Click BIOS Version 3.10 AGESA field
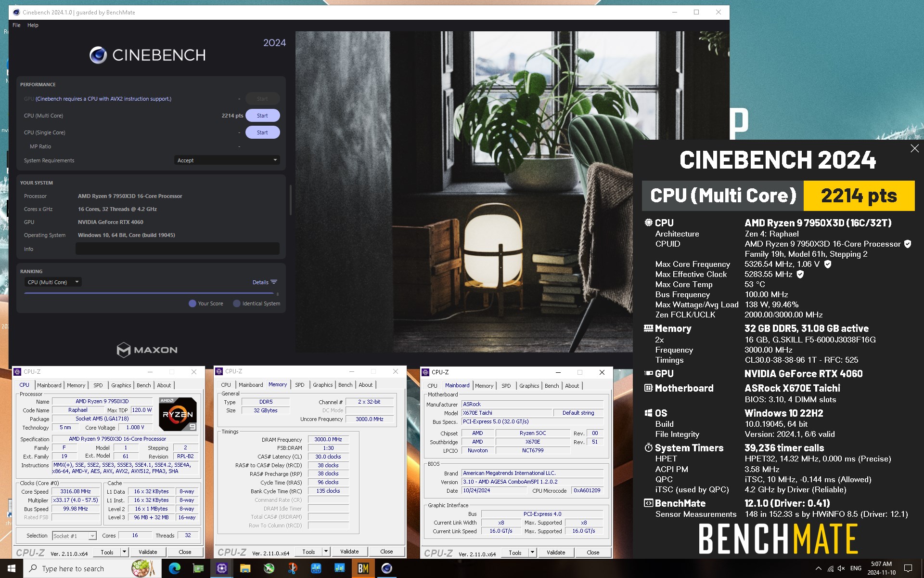This screenshot has height=578, width=924. tap(532, 482)
